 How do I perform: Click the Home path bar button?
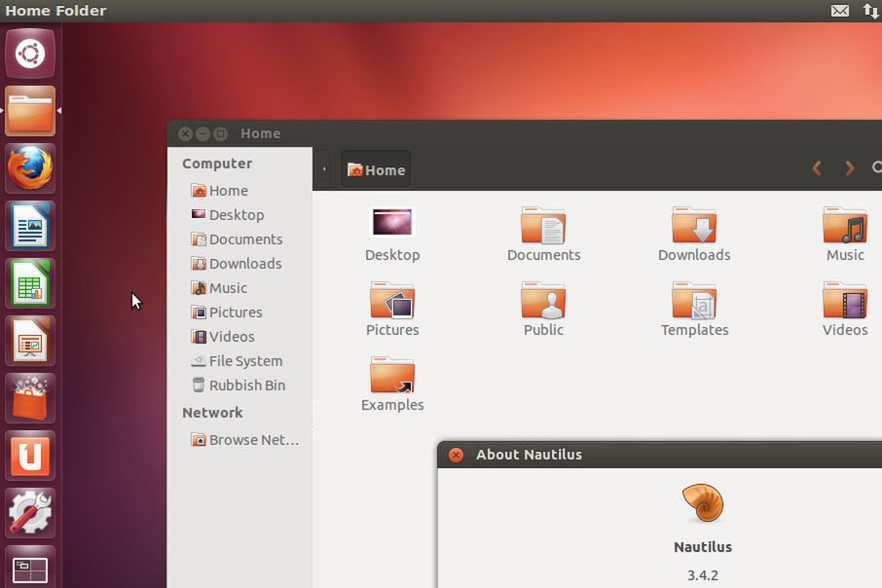(x=376, y=169)
